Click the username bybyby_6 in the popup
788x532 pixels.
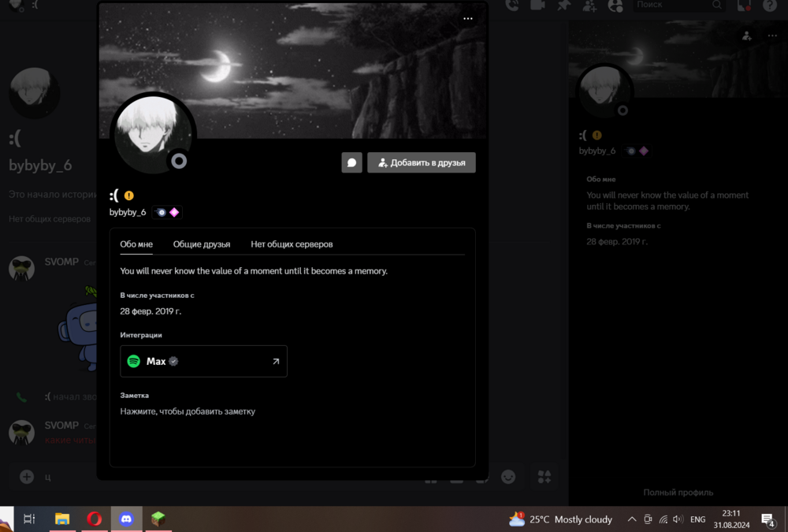[128, 212]
